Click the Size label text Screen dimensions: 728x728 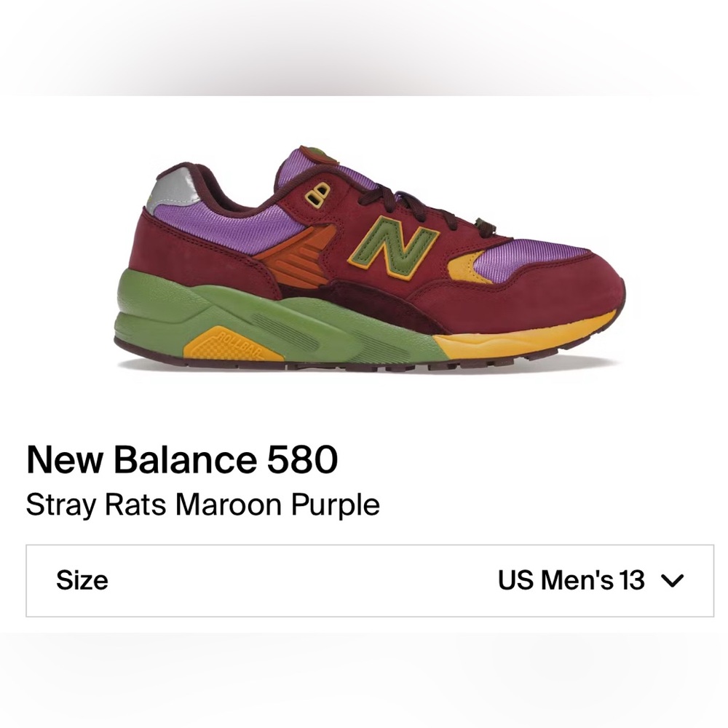[82, 581]
